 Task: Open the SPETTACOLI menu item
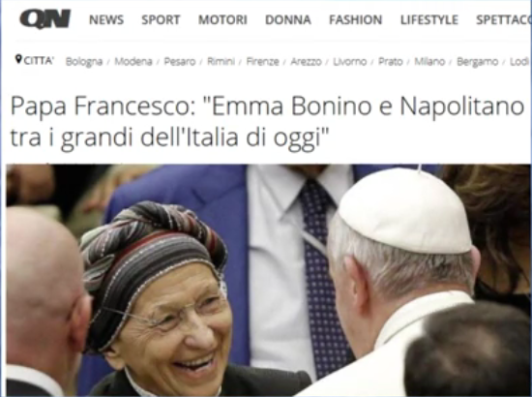(x=504, y=20)
